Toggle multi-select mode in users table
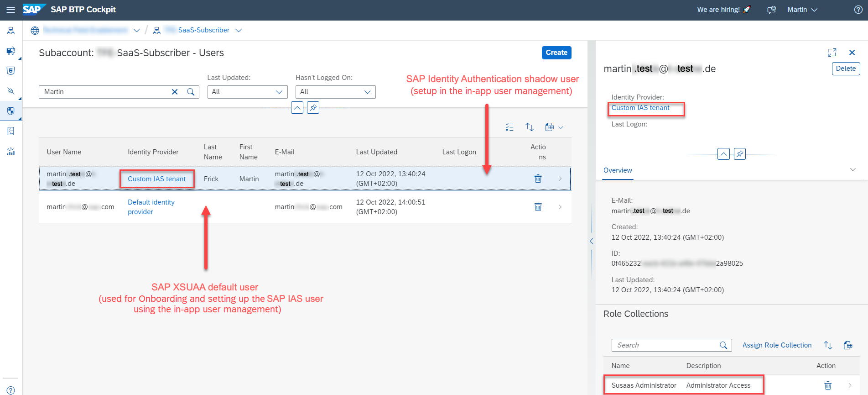Viewport: 868px width, 395px height. [x=509, y=127]
